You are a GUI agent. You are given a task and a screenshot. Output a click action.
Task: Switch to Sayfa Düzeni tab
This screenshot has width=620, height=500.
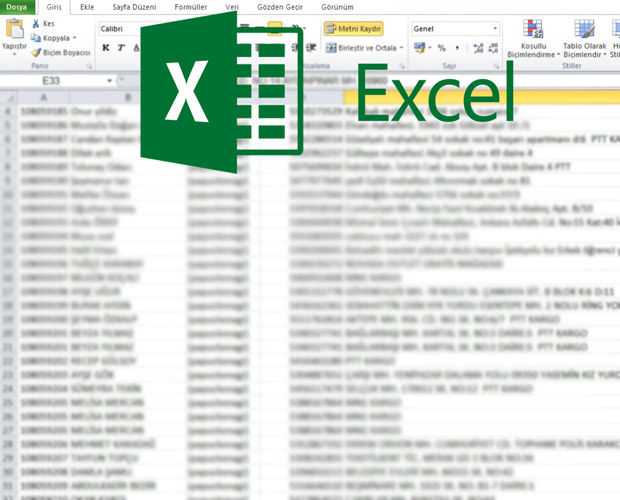[x=133, y=6]
